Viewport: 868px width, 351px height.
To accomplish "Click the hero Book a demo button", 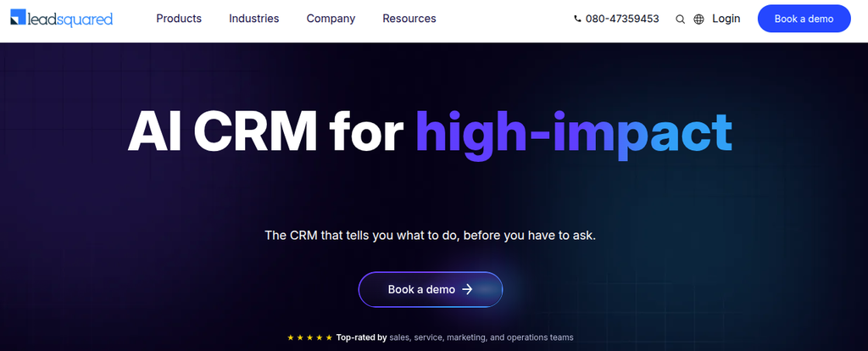I will tap(430, 289).
